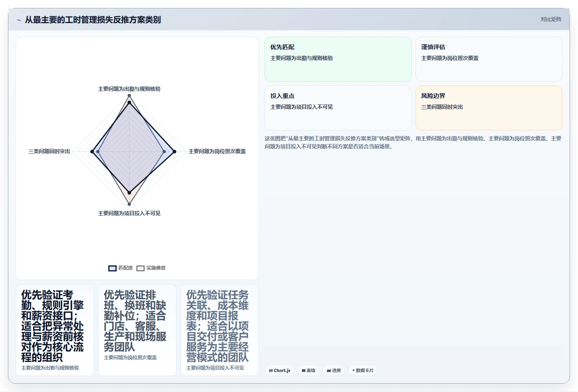Click radar axis label 三类问题同时突出

(49, 151)
